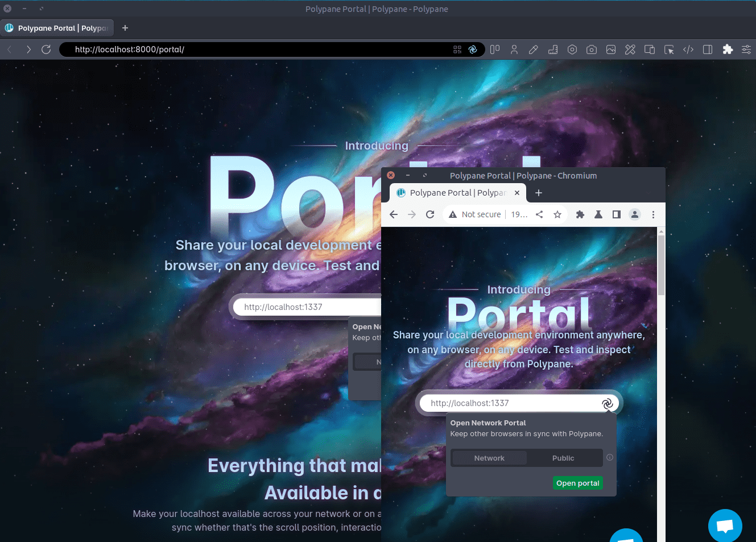Select the Network portal option
Image resolution: width=756 pixels, height=542 pixels.
[489, 458]
